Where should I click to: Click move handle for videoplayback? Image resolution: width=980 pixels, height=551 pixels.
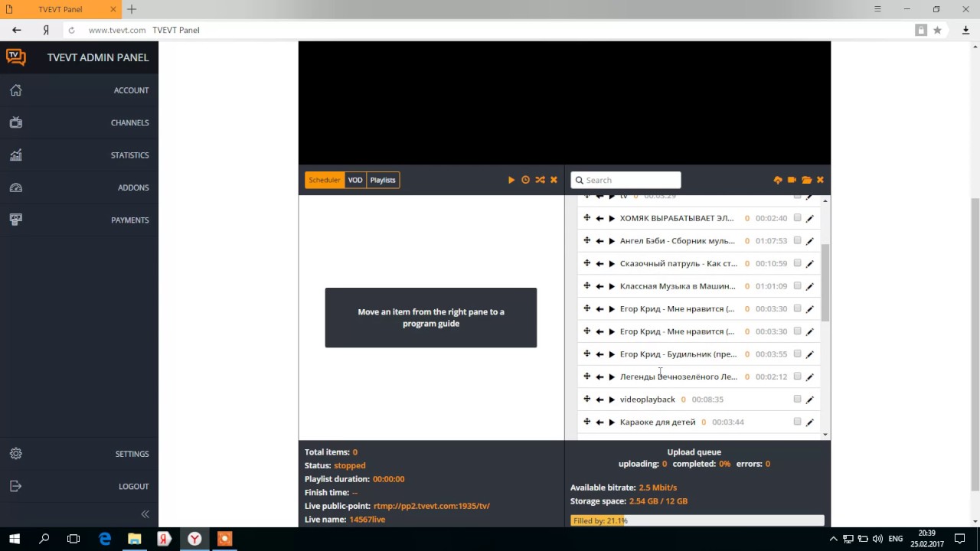(586, 399)
